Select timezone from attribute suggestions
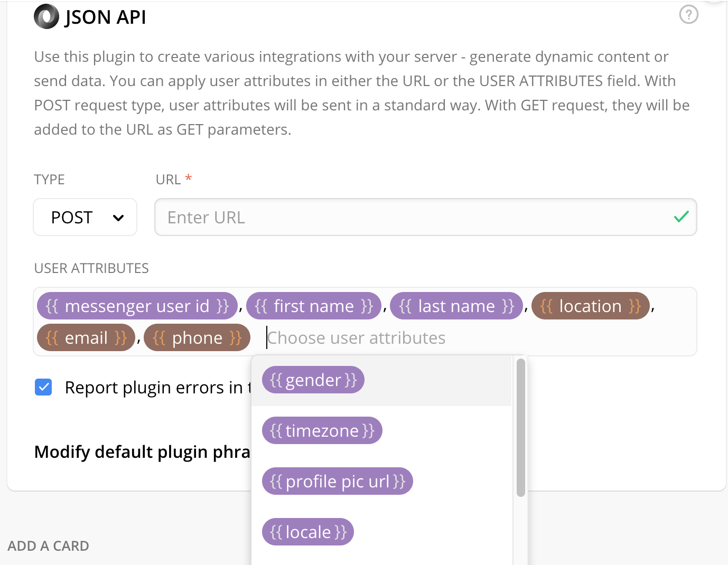The image size is (728, 565). (322, 431)
